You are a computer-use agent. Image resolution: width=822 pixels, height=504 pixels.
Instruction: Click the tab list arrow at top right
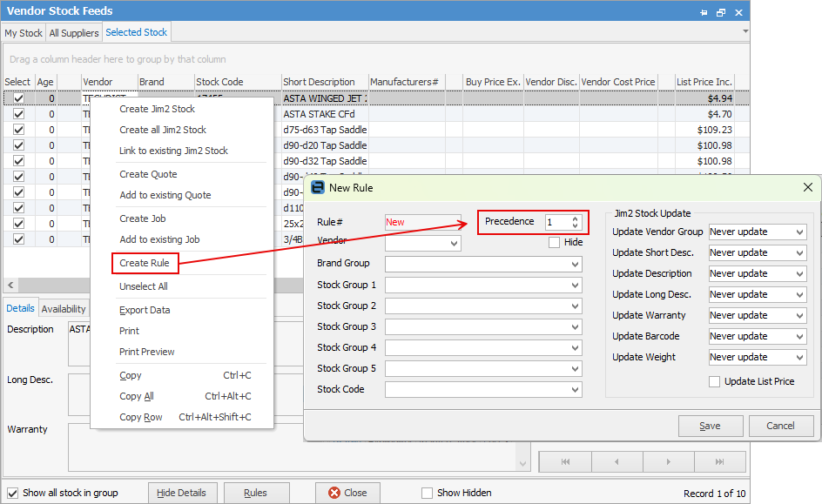tap(745, 31)
